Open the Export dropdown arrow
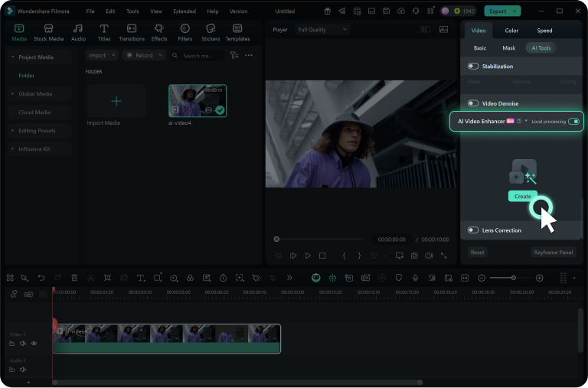The height and width of the screenshot is (388, 588). [514, 11]
